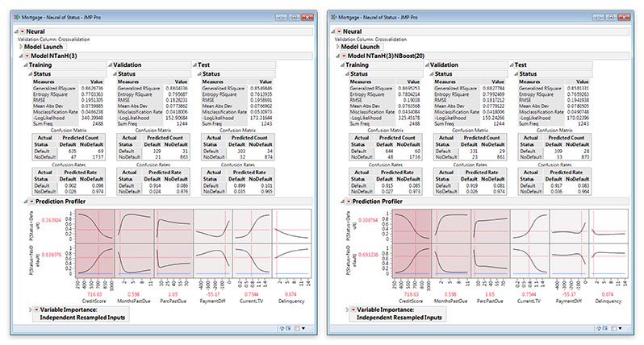
Task: Click 'Validation Column: Crossvalidation' text in NTanH(3) window
Action: click(x=53, y=39)
